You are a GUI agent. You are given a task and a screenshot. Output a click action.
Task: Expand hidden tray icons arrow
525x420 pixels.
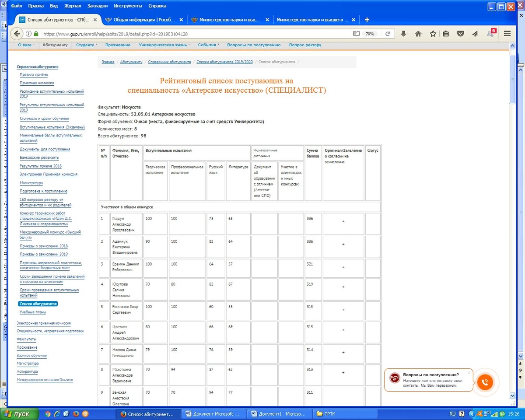(x=472, y=413)
